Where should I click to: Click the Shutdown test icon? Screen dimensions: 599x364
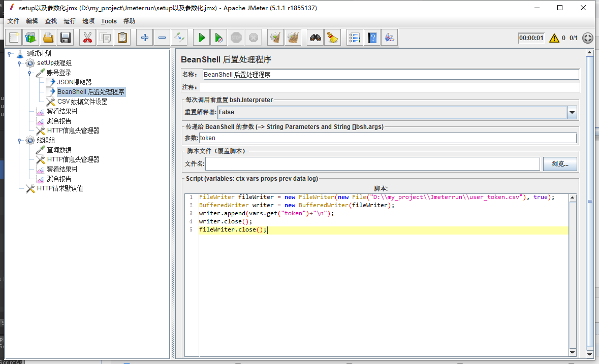(x=254, y=38)
